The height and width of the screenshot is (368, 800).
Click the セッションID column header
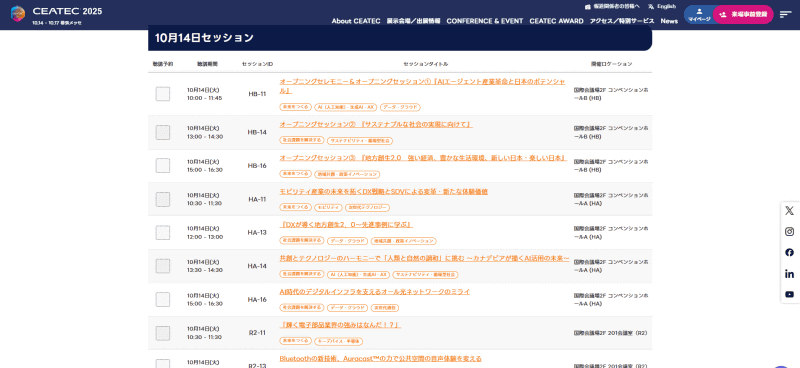click(x=257, y=64)
